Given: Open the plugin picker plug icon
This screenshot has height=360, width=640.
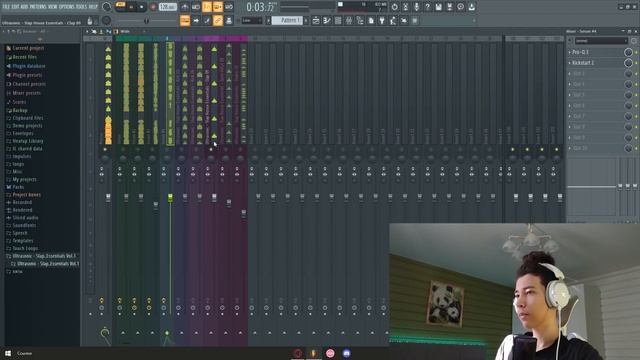Looking at the screenshot, I should 382,20.
